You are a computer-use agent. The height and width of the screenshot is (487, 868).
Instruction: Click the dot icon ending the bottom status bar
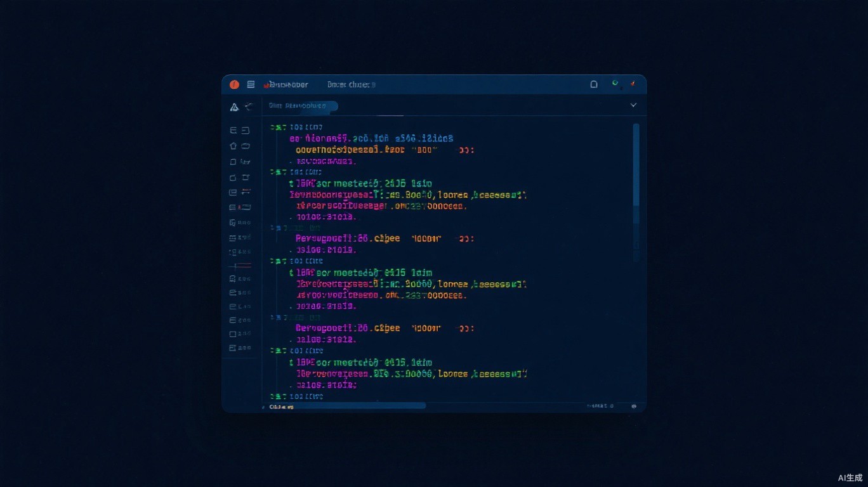coord(634,406)
